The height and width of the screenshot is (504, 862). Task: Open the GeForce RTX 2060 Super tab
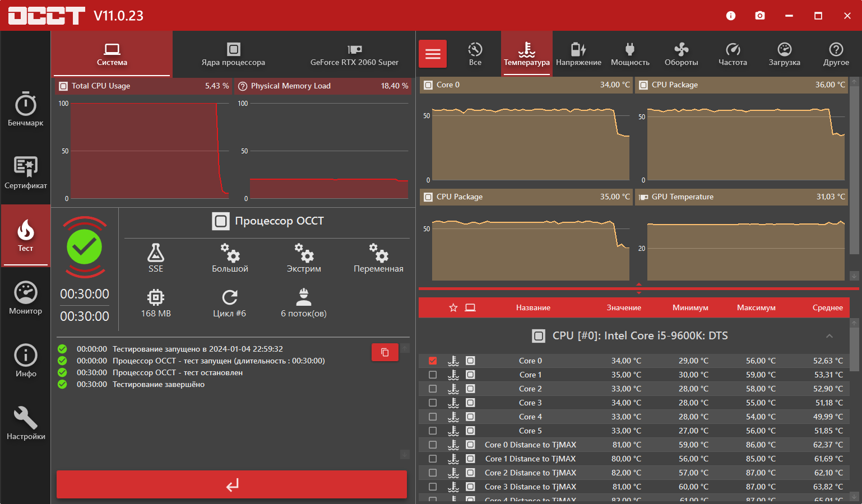354,54
